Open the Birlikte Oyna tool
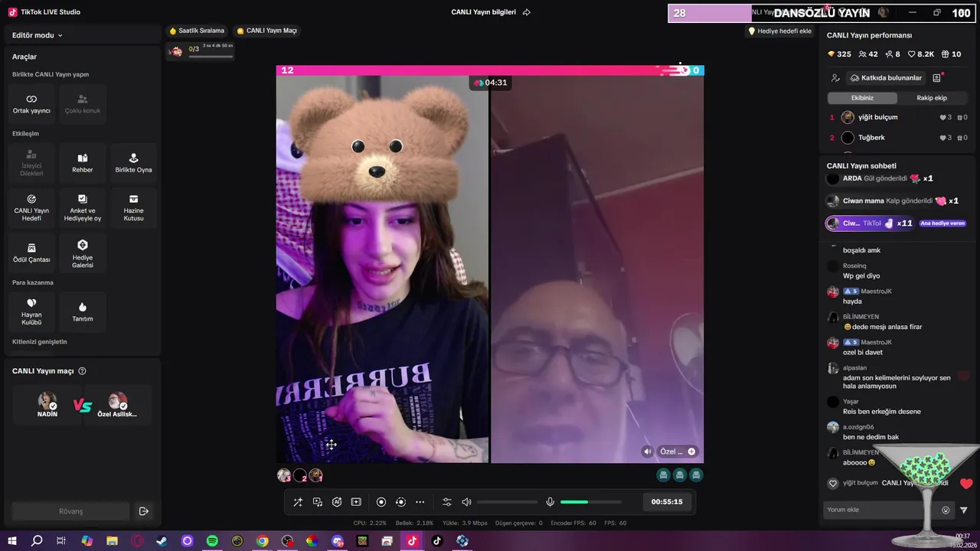 134,163
